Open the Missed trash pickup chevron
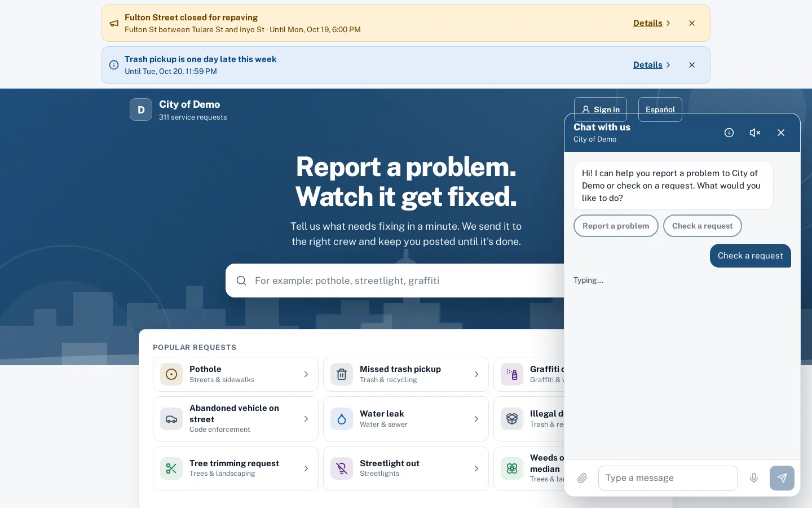This screenshot has height=508, width=812. 476,374
